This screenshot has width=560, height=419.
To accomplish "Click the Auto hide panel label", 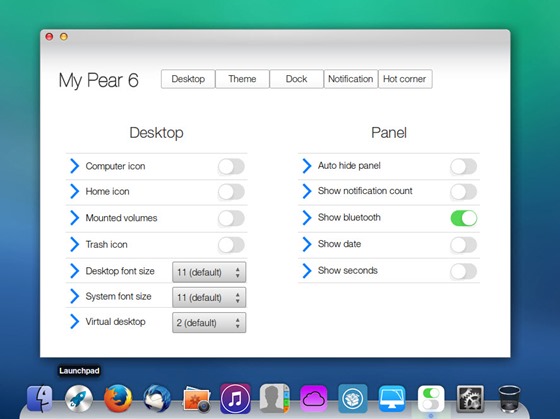I will pyautogui.click(x=349, y=165).
